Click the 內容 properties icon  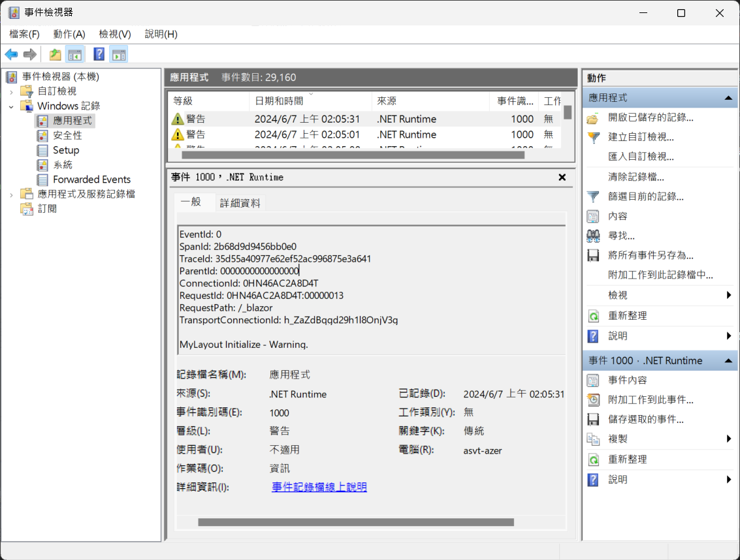point(593,216)
